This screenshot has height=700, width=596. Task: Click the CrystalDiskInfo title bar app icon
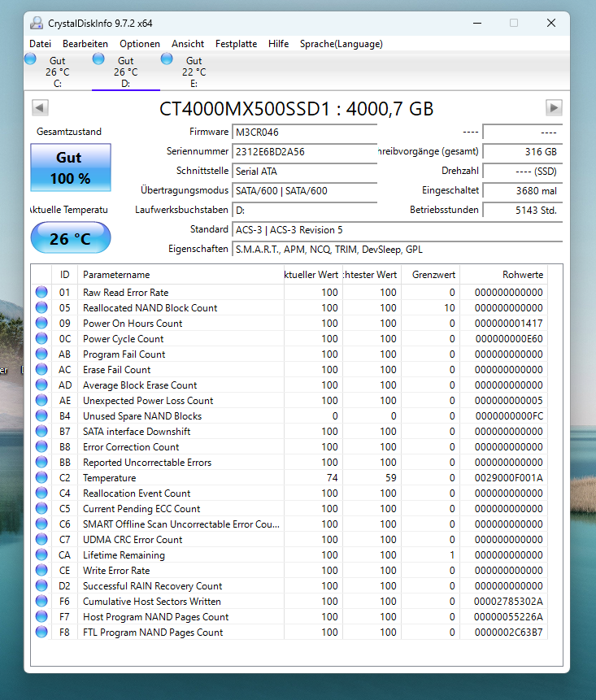pyautogui.click(x=37, y=23)
